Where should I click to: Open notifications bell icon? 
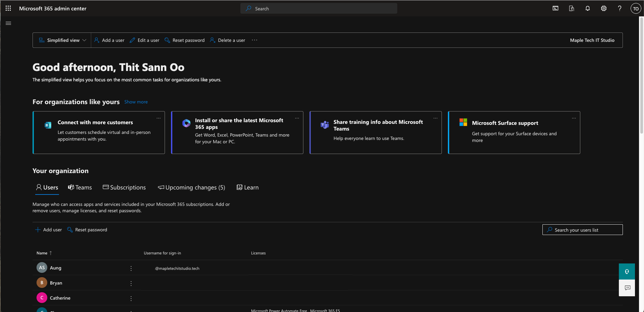tap(588, 8)
